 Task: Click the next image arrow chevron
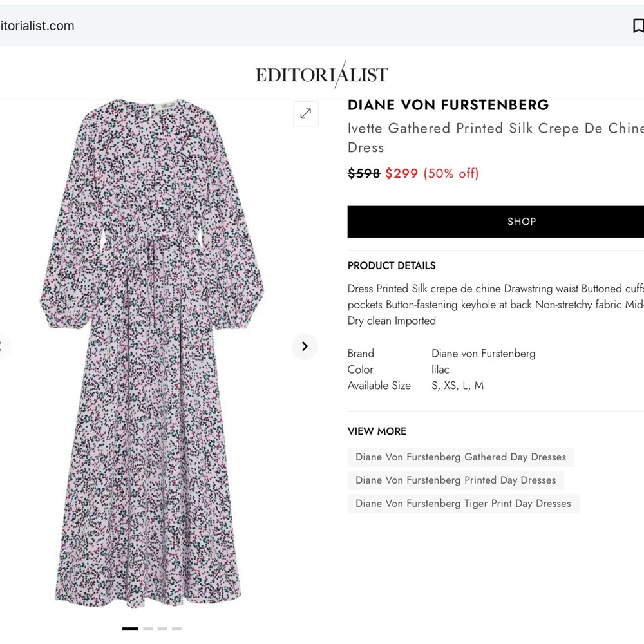[x=305, y=346]
